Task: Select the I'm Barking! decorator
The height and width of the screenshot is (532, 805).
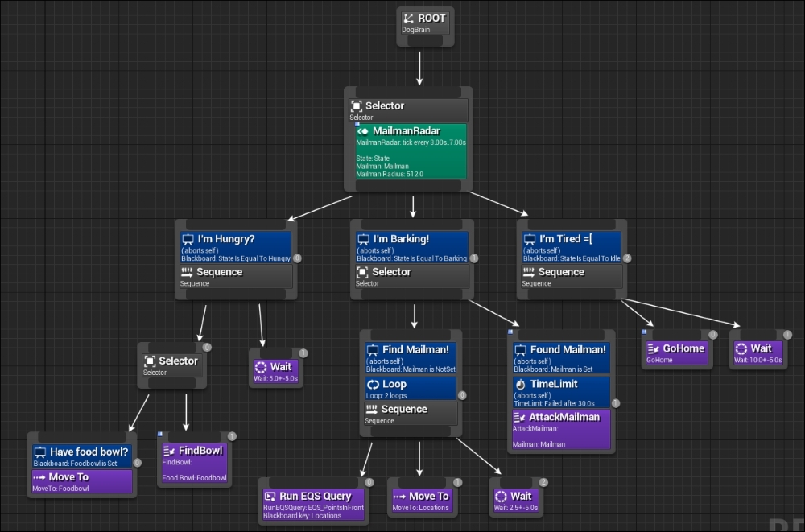Action: point(411,248)
